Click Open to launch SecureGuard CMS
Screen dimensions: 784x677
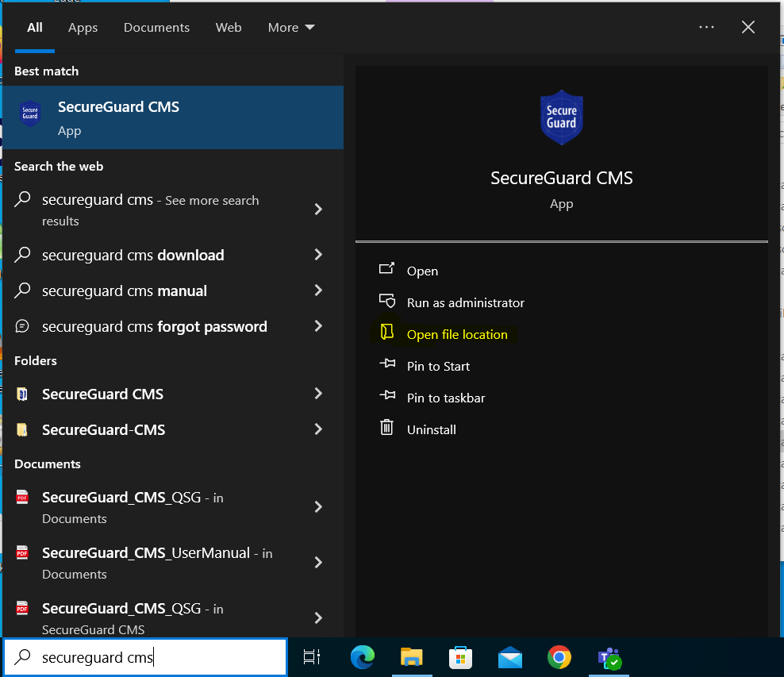[421, 271]
